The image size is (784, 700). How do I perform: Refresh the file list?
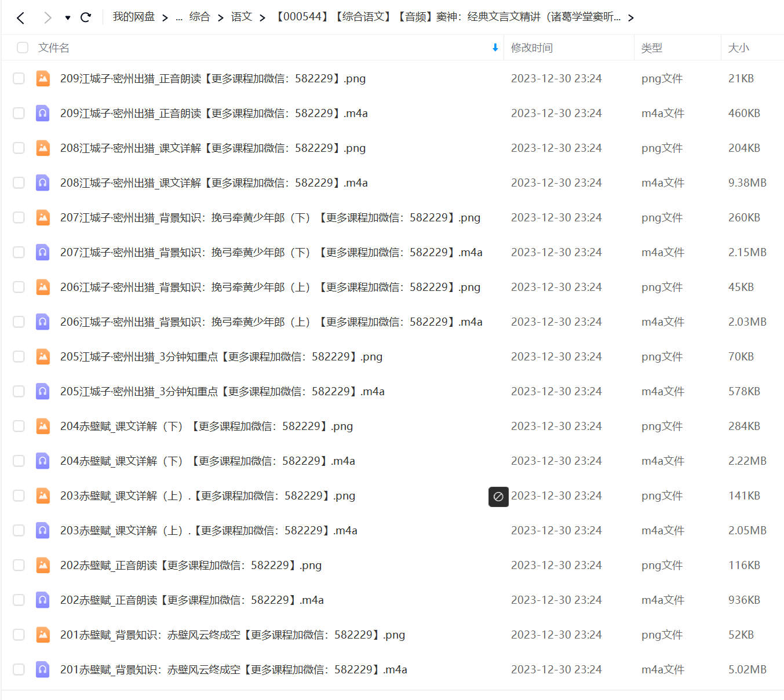click(86, 17)
